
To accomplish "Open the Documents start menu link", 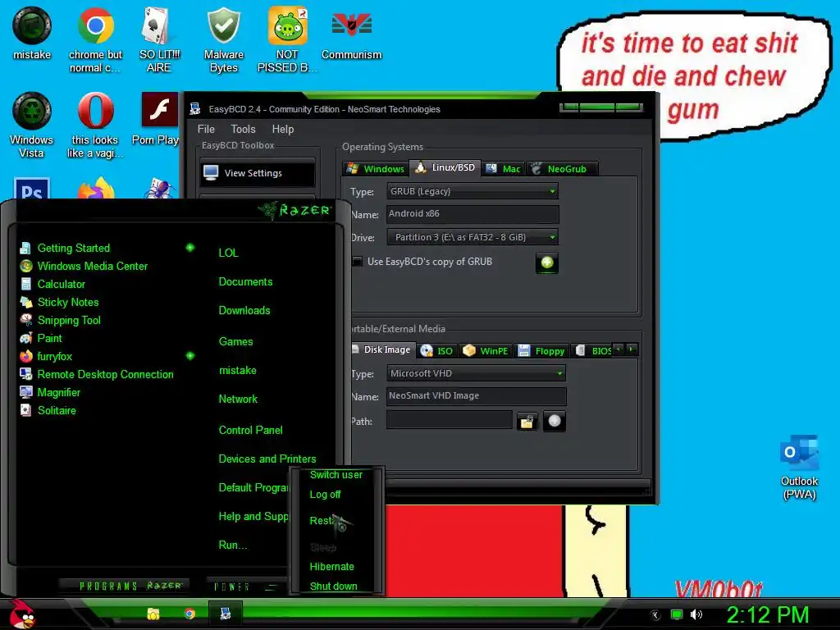I will tap(245, 282).
